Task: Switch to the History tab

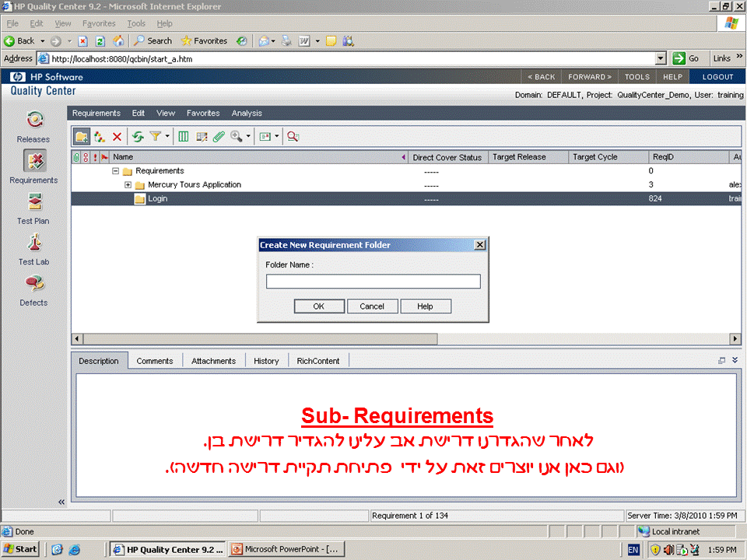Action: 266,361
